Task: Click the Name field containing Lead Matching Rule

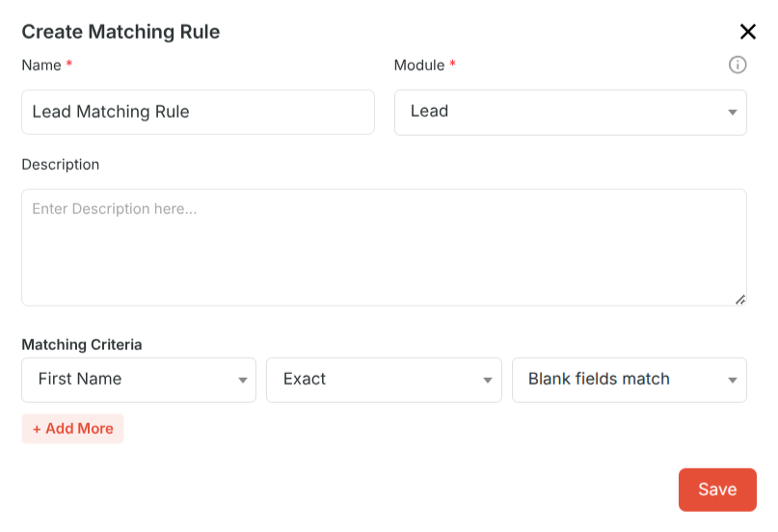Action: click(198, 112)
